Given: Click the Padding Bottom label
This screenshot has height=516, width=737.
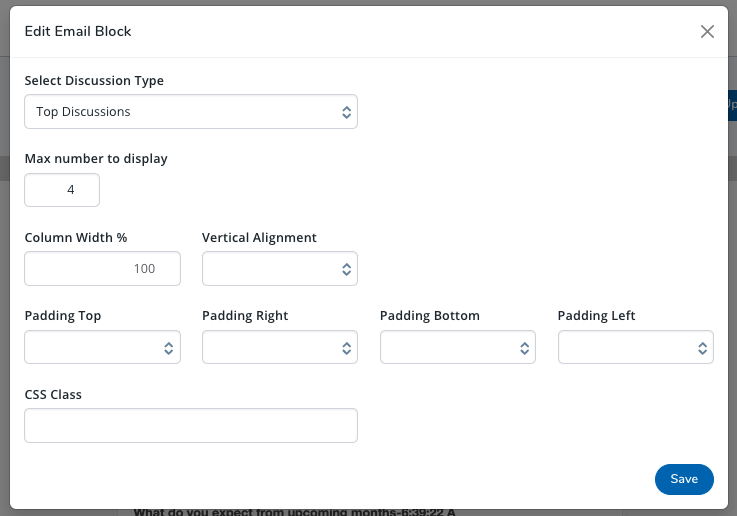Looking at the screenshot, I should point(429,315).
